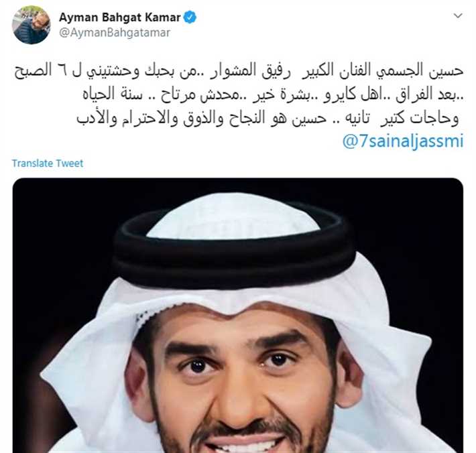Click the blue verified badge icon

click(190, 17)
